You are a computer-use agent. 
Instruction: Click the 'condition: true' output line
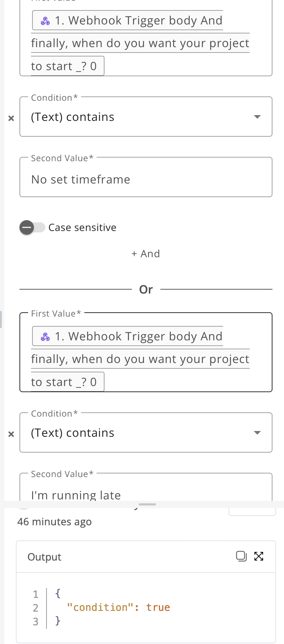click(x=119, y=607)
